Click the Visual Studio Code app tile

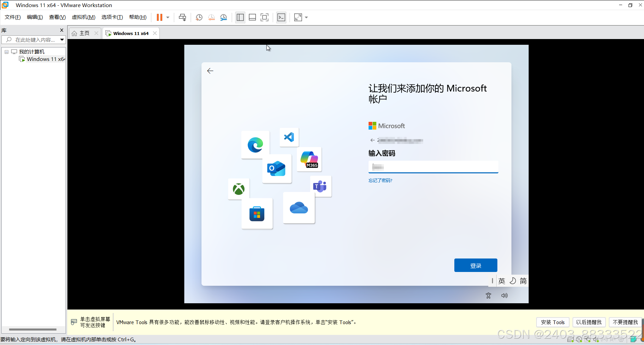coord(289,137)
